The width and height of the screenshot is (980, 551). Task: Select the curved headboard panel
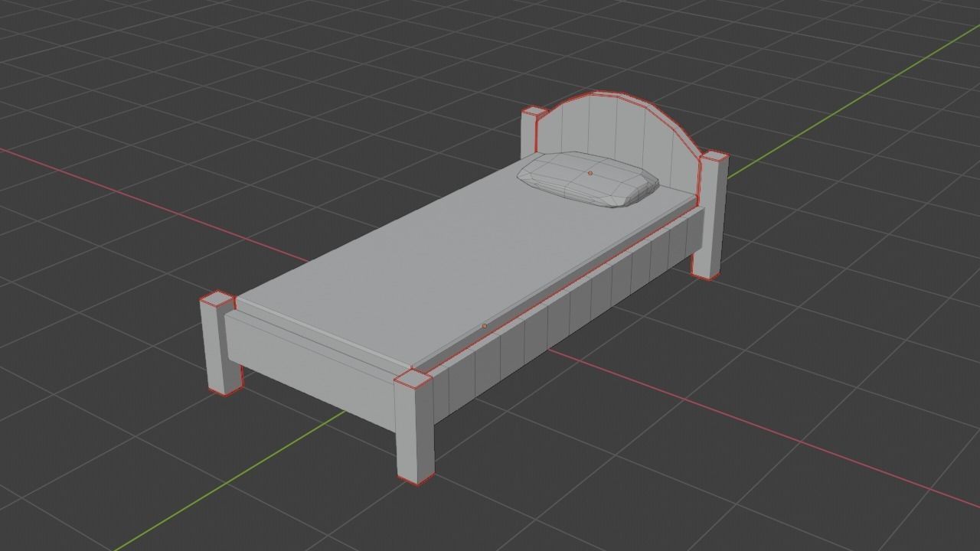tap(620, 142)
